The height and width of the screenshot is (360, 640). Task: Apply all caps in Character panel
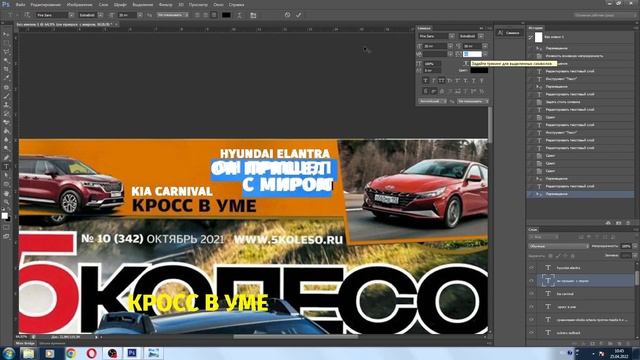click(441, 81)
